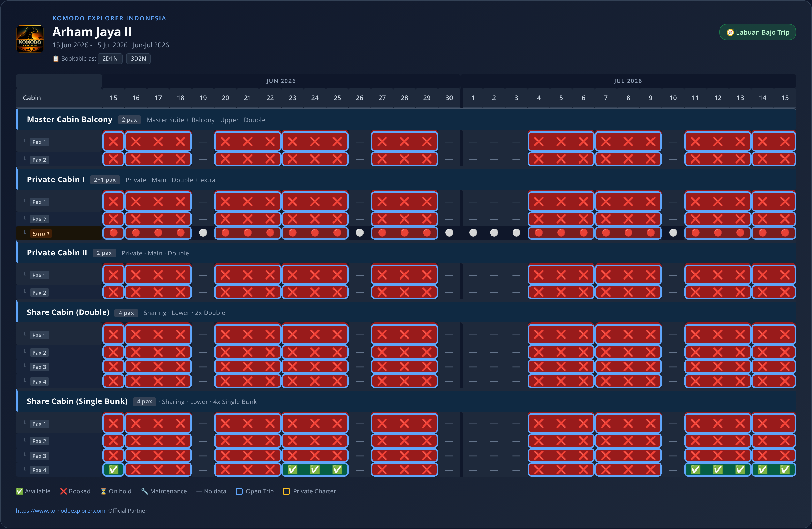
Task: Click the Master Cabin Balcony section header
Action: [406, 120]
